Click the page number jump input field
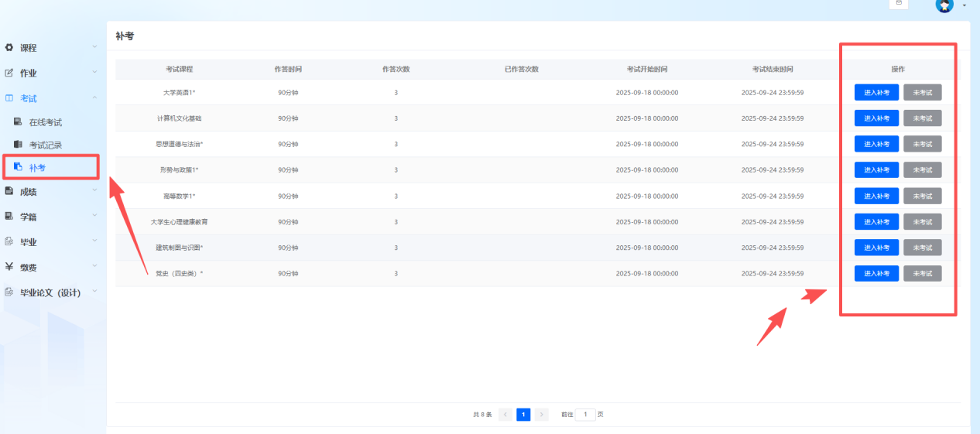980x434 pixels. coord(585,415)
